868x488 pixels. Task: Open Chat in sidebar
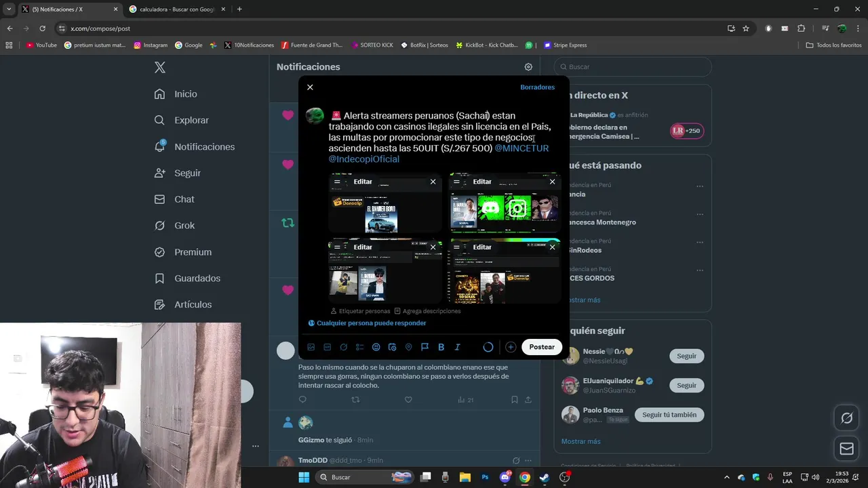coord(174,200)
